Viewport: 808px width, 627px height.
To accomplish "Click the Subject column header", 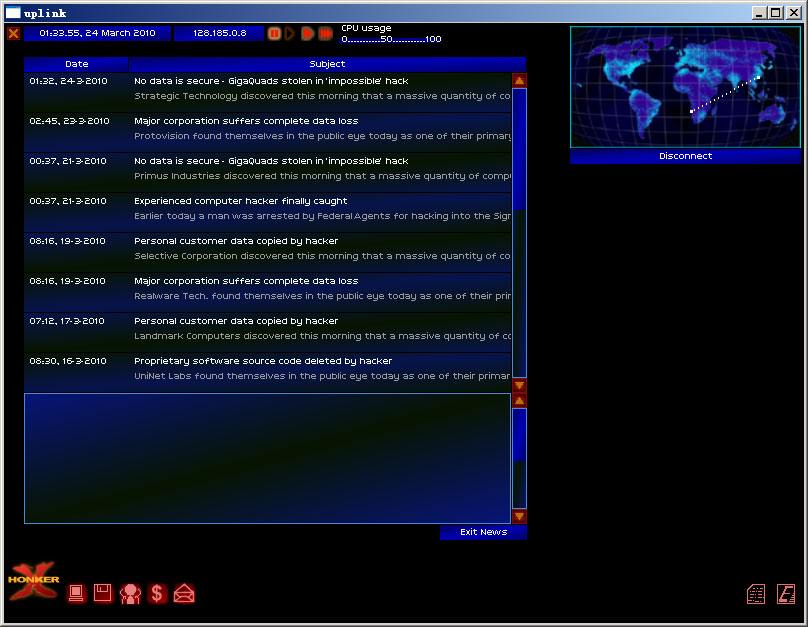I will pos(327,64).
